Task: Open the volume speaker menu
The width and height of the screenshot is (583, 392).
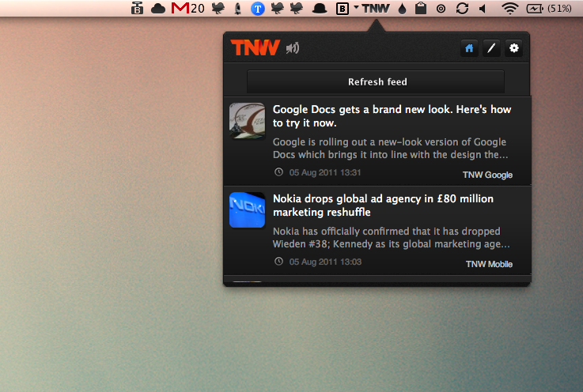Action: [x=483, y=8]
